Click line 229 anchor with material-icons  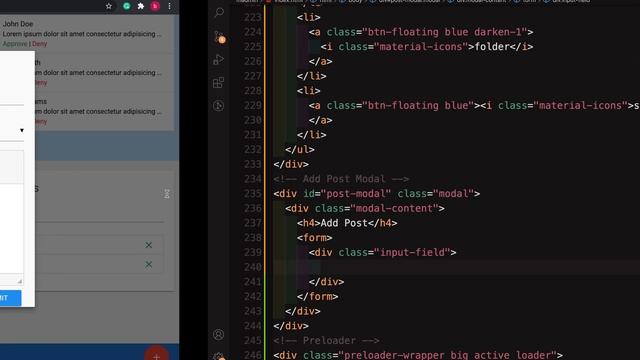(x=473, y=105)
